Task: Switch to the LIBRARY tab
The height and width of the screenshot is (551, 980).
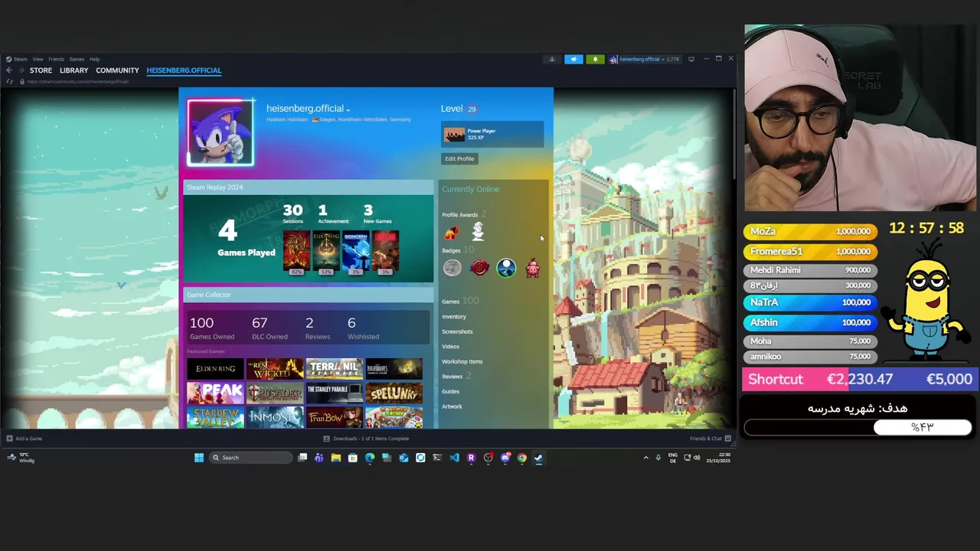Action: [x=73, y=70]
